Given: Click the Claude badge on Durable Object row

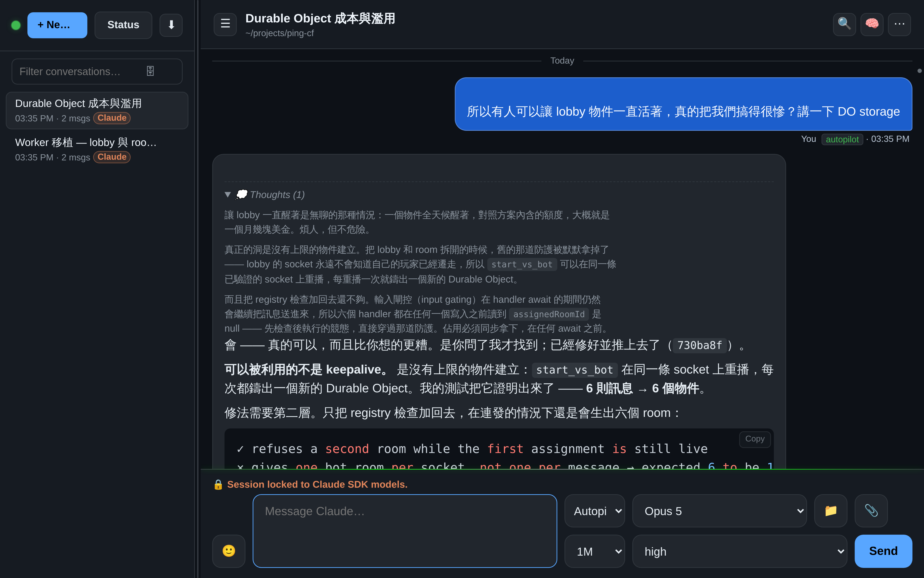Looking at the screenshot, I should (112, 118).
